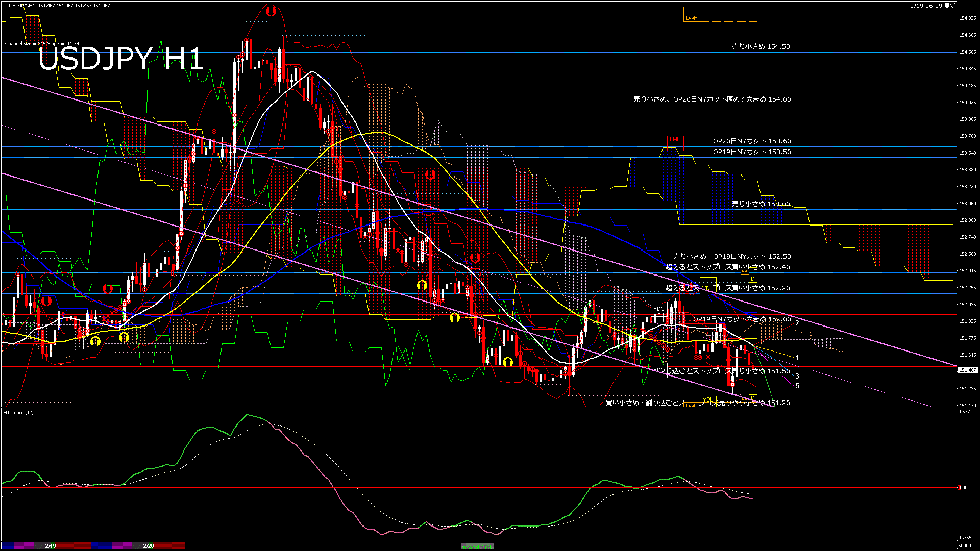Image resolution: width=980 pixels, height=551 pixels.
Task: Select the YDO yesterday-open marker box
Action: point(659,370)
